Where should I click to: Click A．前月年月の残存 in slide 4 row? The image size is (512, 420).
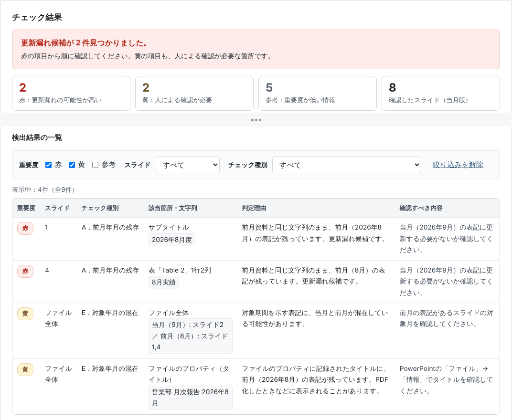pos(110,270)
